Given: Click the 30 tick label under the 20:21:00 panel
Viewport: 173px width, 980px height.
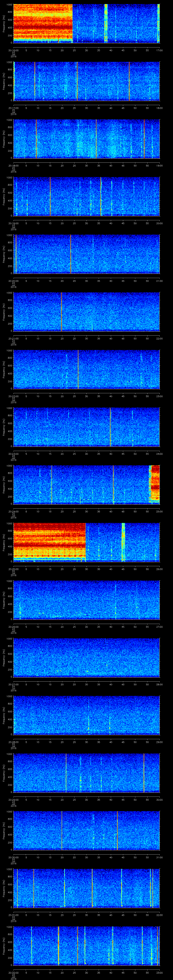Looking at the screenshot, I should pyautogui.click(x=87, y=339).
